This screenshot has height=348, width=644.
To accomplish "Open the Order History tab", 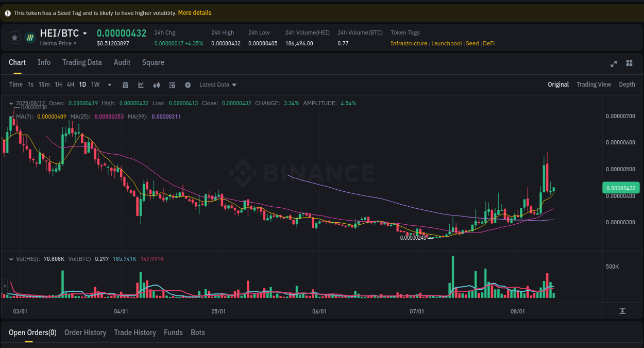I will coord(85,333).
